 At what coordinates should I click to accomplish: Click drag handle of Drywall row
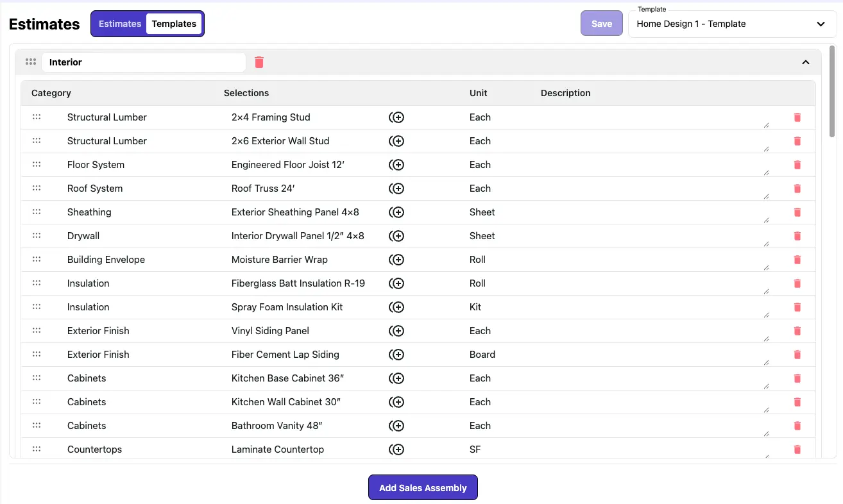tap(37, 235)
